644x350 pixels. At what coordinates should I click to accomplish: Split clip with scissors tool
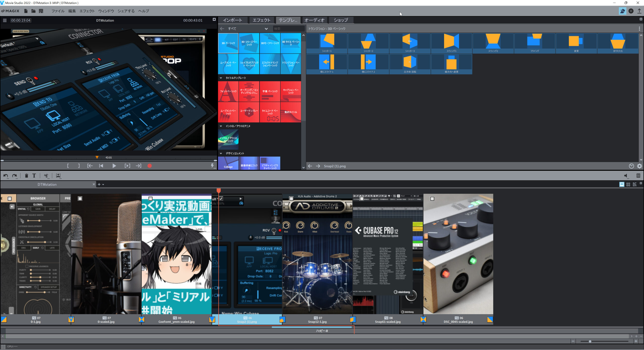46,176
